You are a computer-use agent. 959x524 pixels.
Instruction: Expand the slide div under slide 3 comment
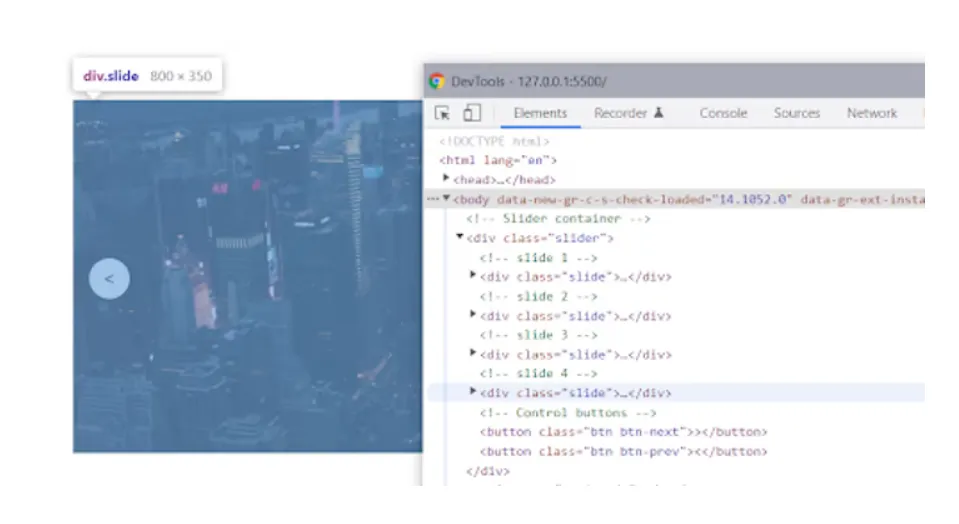(x=473, y=353)
